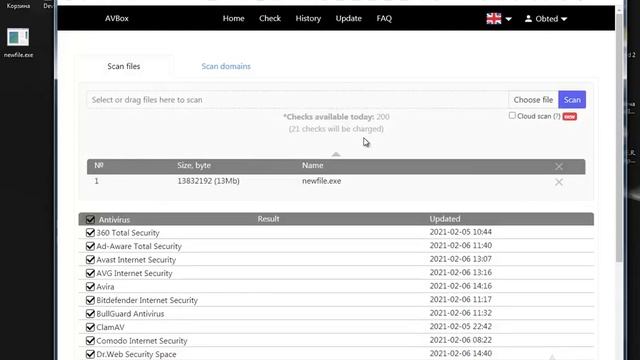
Task: Click the 2021-02-06 14:40 updated date
Action: coord(460,353)
